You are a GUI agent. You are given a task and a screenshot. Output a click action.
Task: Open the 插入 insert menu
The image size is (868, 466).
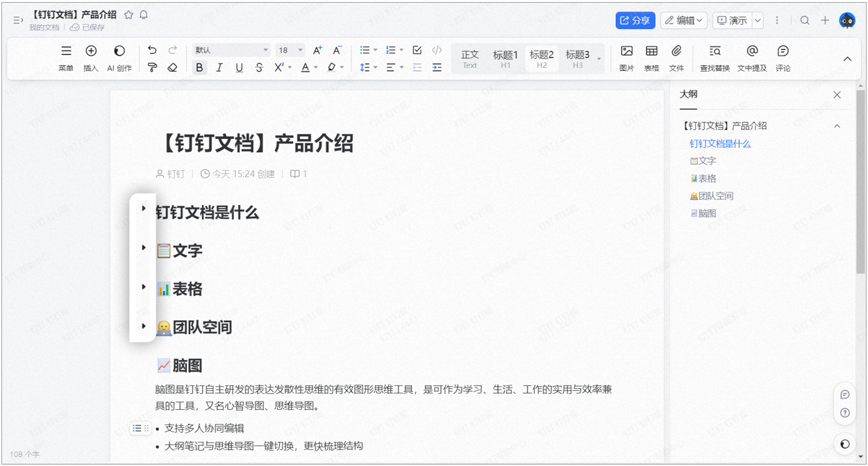[91, 58]
